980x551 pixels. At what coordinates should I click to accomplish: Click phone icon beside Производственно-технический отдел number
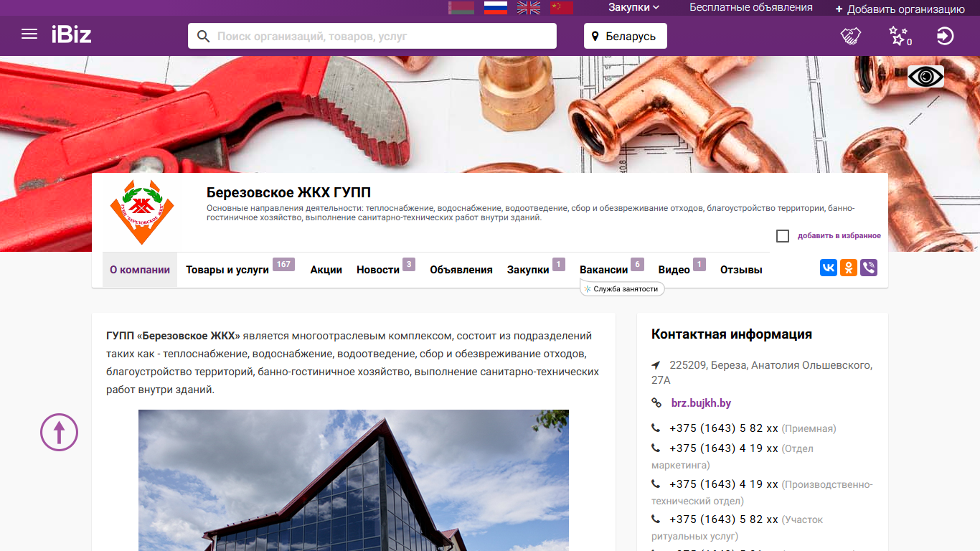click(656, 484)
